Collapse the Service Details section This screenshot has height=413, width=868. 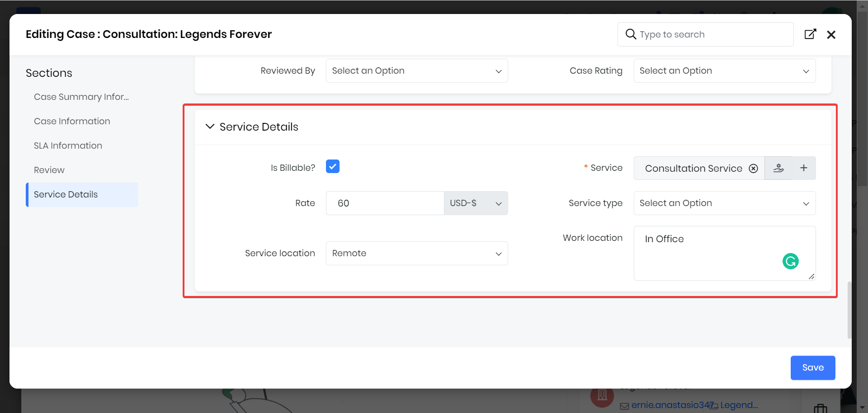[x=210, y=127]
